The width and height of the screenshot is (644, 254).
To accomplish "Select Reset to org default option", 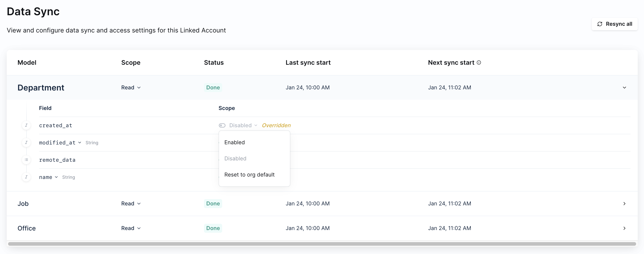I will coord(249,175).
